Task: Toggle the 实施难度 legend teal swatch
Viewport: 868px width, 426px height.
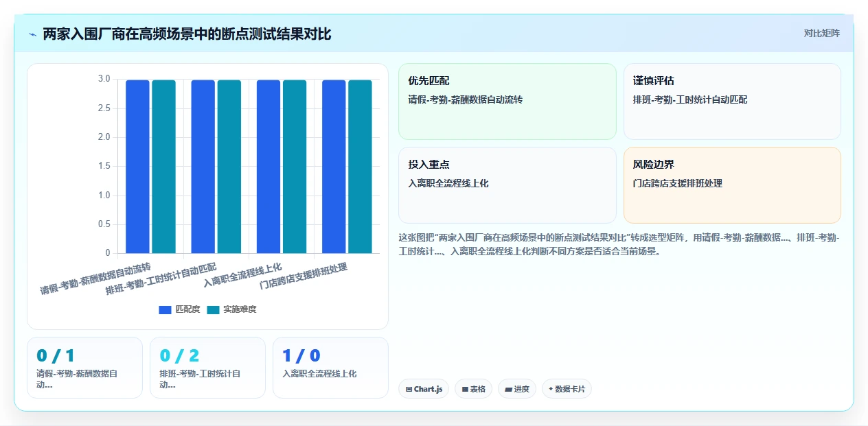Action: (x=214, y=310)
